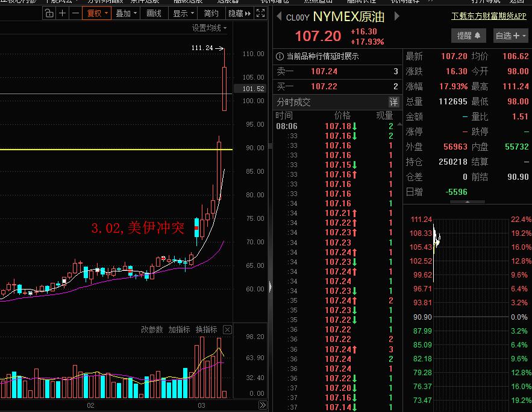Click the lock icon in the chart toolbar

click(48, 13)
